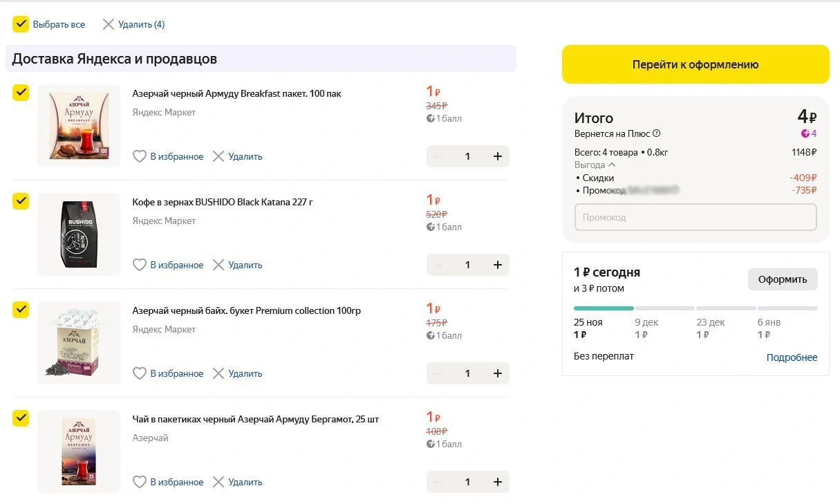Open Армуду Бергамот box thumbnail
This screenshot has height=504, width=840.
(x=79, y=451)
